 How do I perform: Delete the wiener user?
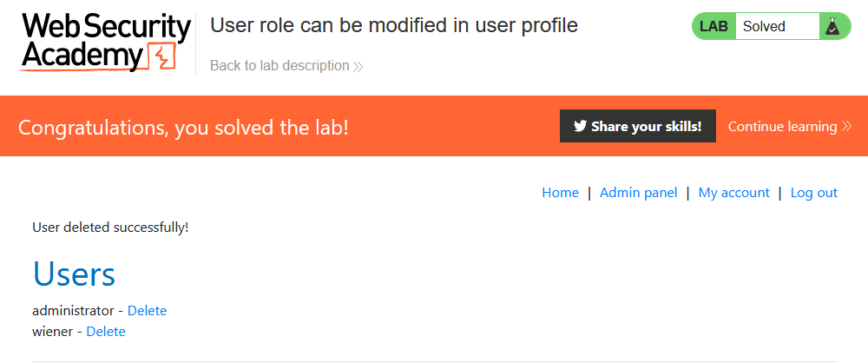point(106,332)
